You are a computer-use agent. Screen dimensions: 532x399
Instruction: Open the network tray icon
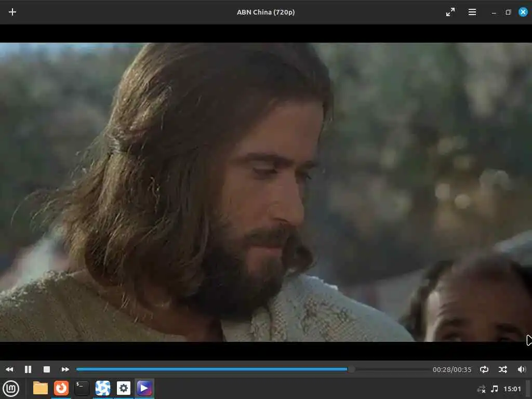481,389
